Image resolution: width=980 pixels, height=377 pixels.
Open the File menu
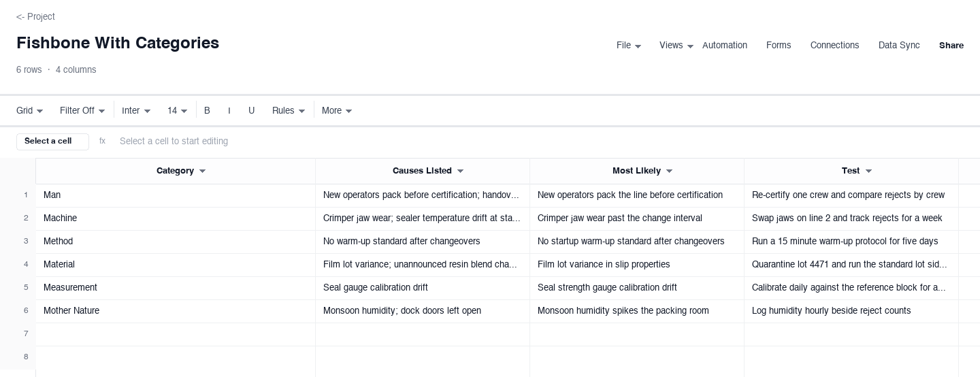point(628,46)
